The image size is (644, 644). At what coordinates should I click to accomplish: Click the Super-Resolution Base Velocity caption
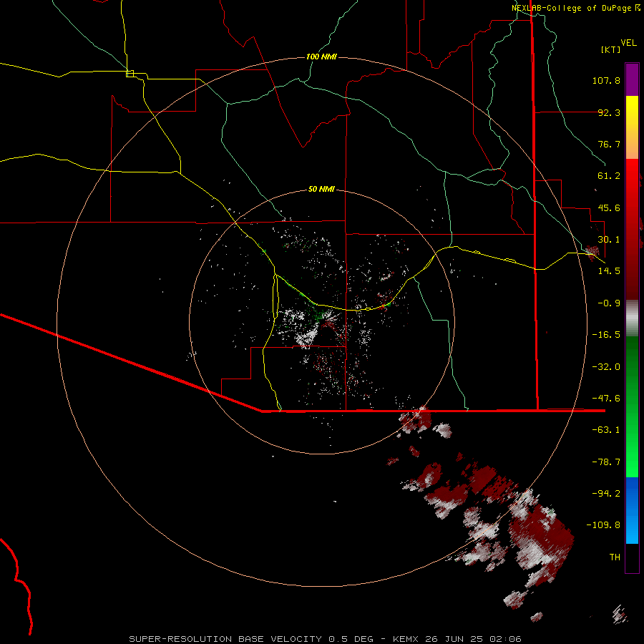click(x=326, y=639)
